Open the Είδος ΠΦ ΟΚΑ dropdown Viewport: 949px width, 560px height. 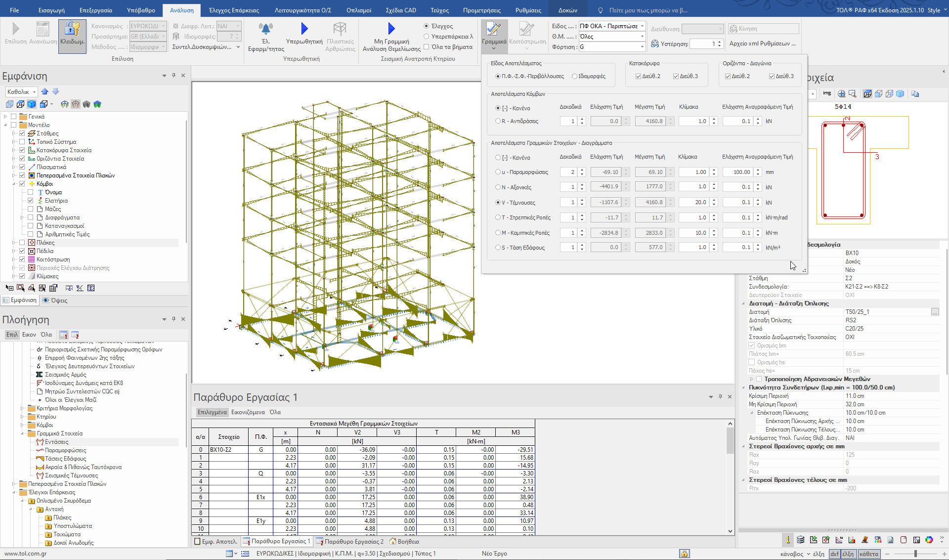[x=642, y=26]
